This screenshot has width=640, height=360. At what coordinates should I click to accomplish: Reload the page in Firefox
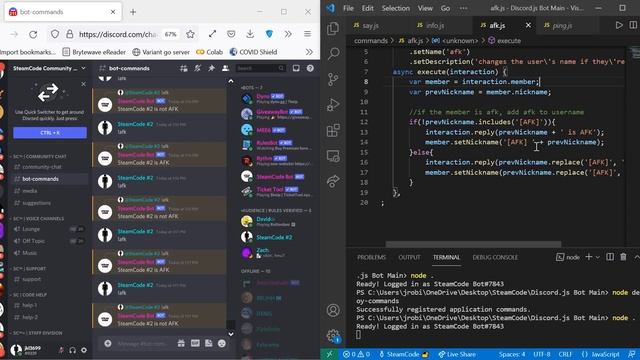[x=33, y=34]
